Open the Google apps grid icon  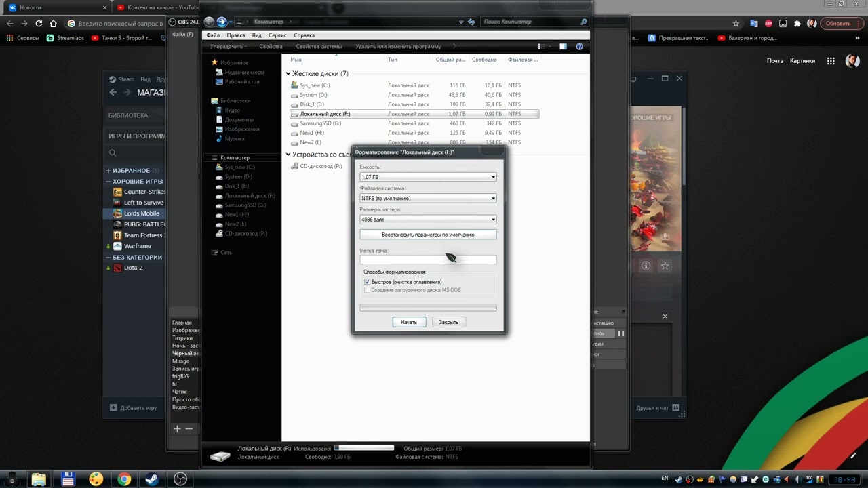coord(831,61)
